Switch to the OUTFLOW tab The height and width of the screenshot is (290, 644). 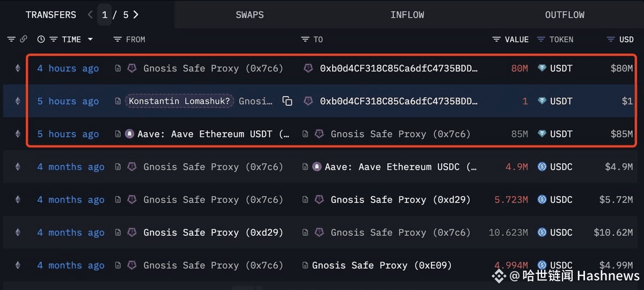click(565, 15)
